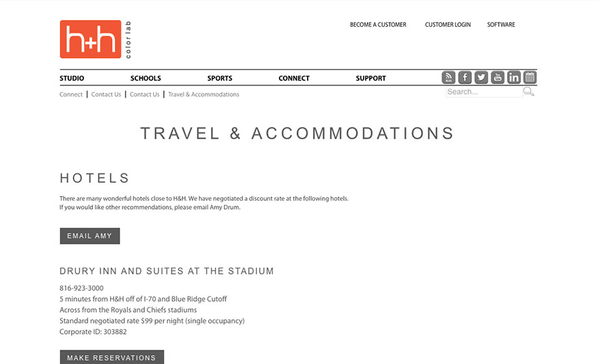Click the magnifying glass search icon
Screen dimensions: 598x364
pyautogui.click(x=528, y=92)
